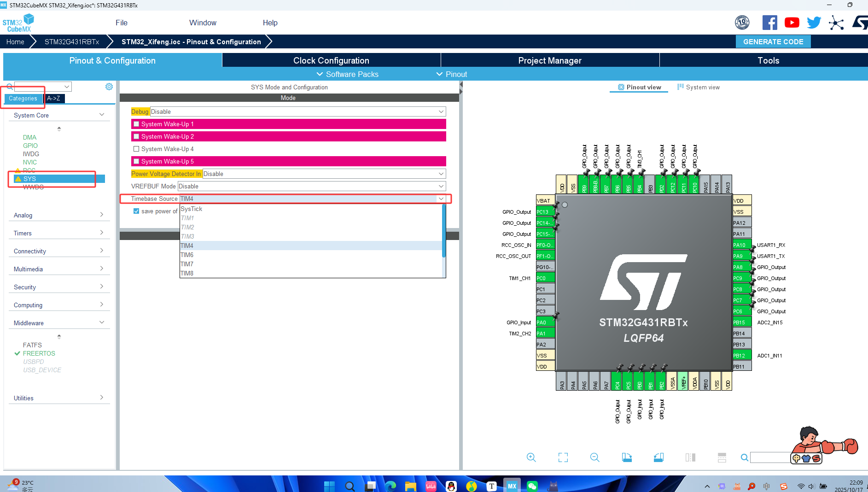Open FREERTOS middleware item
Viewport: 868px width, 492px height.
[39, 353]
